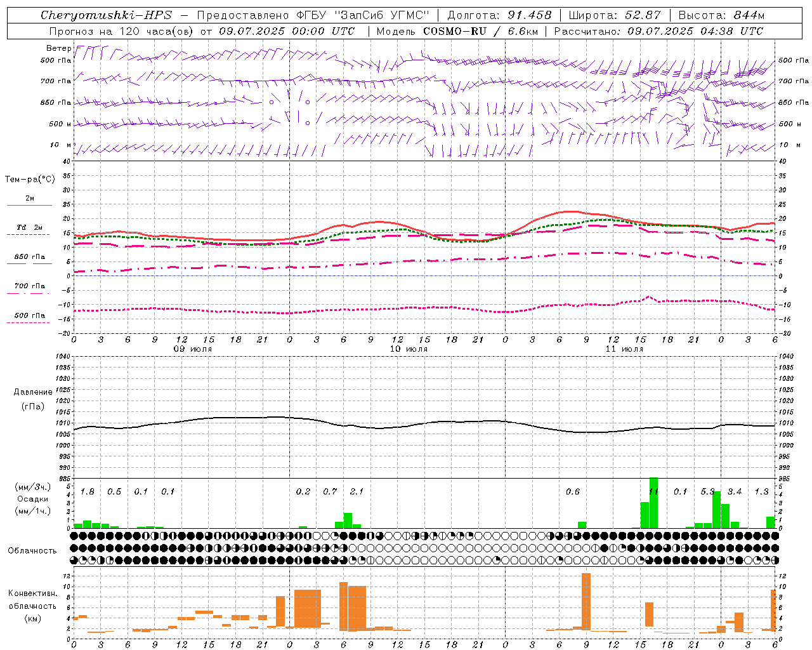Click the (мм/1ч.) precipitation unit label
The height and width of the screenshot is (650, 812).
(x=33, y=511)
